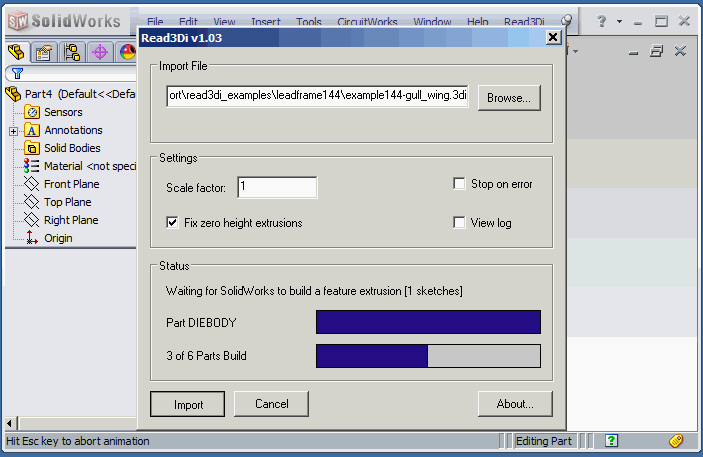
Task: Click the green help icon in status bar
Action: (612, 441)
